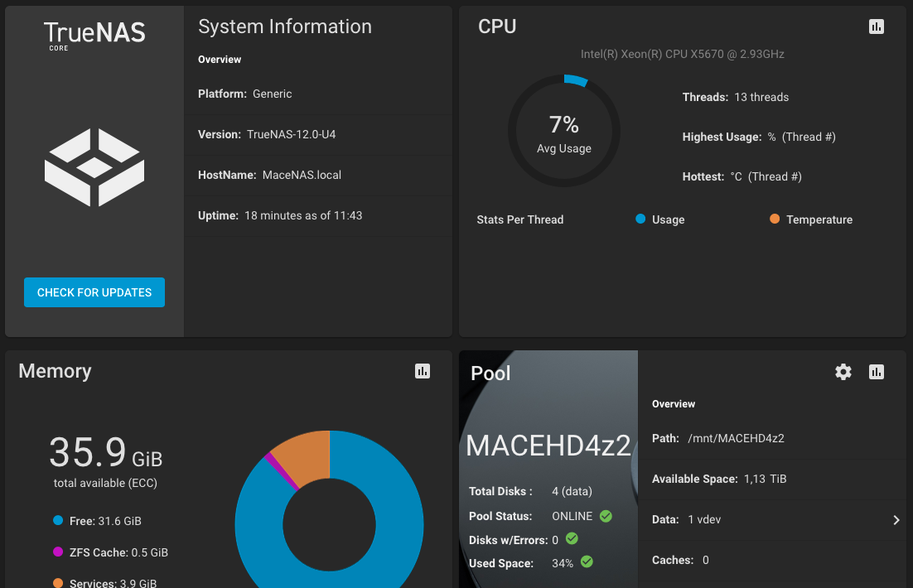This screenshot has height=588, width=913.
Task: Click the 7% Avg Usage gauge
Action: 563,131
